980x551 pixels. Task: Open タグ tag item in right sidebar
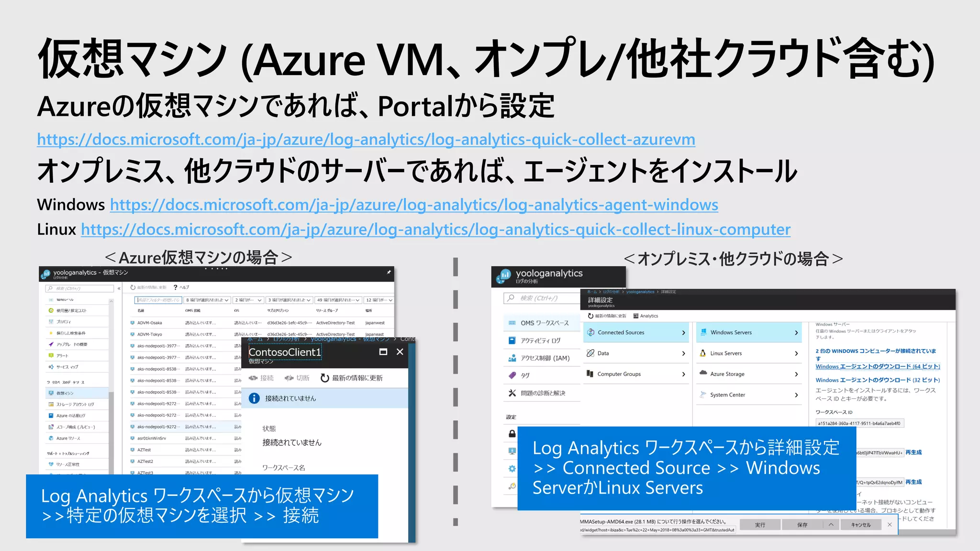click(542, 375)
